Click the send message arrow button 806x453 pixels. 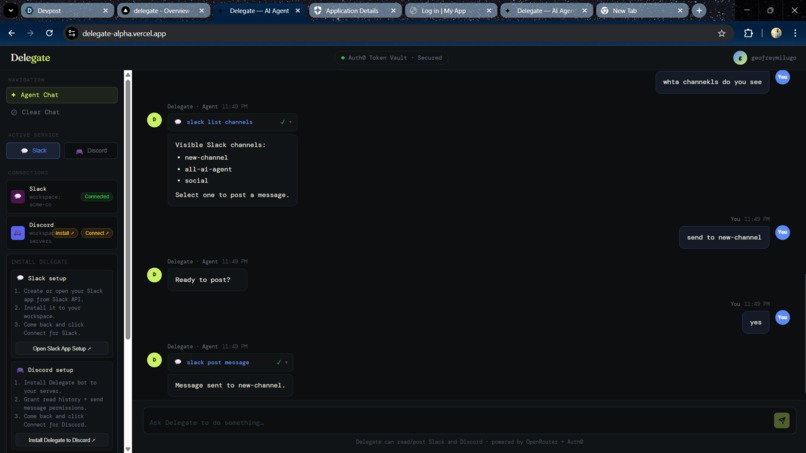coord(782,421)
